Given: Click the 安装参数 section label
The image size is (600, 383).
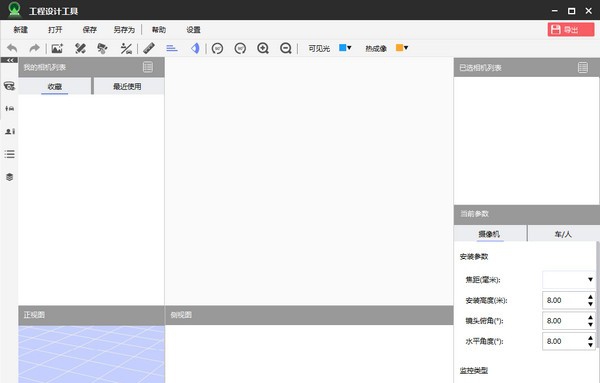Looking at the screenshot, I should coord(474,256).
